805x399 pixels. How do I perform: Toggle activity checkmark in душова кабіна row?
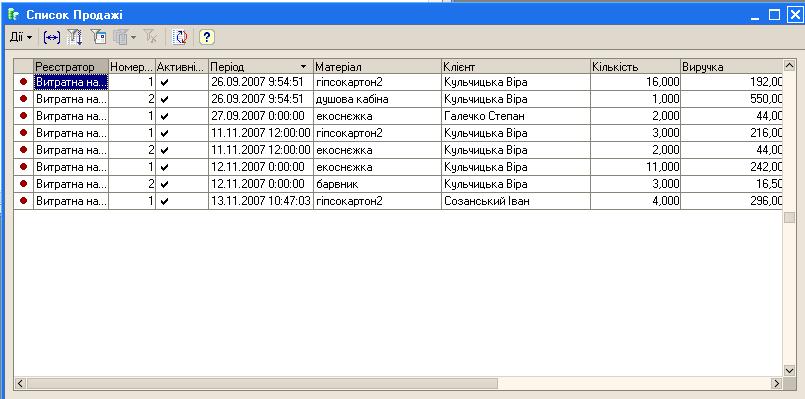click(x=164, y=99)
